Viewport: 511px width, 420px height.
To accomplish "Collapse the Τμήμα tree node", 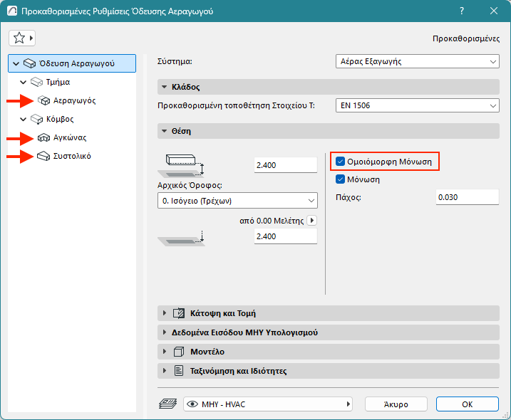I will [x=23, y=82].
